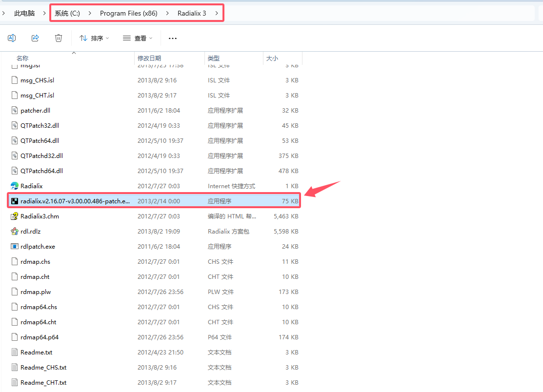Select file name radialix.v2.16.07-v3.00.00.486-patch
The width and height of the screenshot is (543, 392).
tap(75, 201)
